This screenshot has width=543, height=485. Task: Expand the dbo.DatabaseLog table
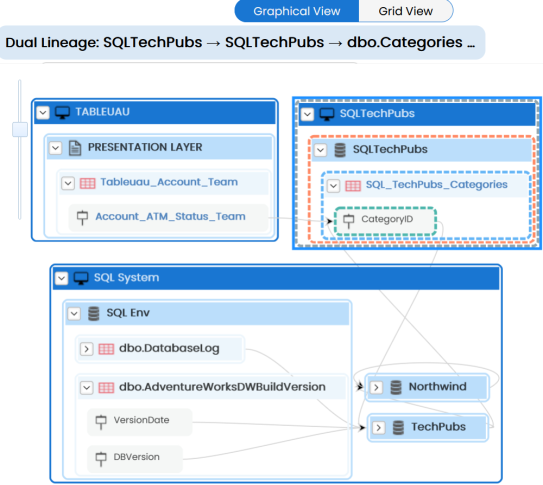87,349
